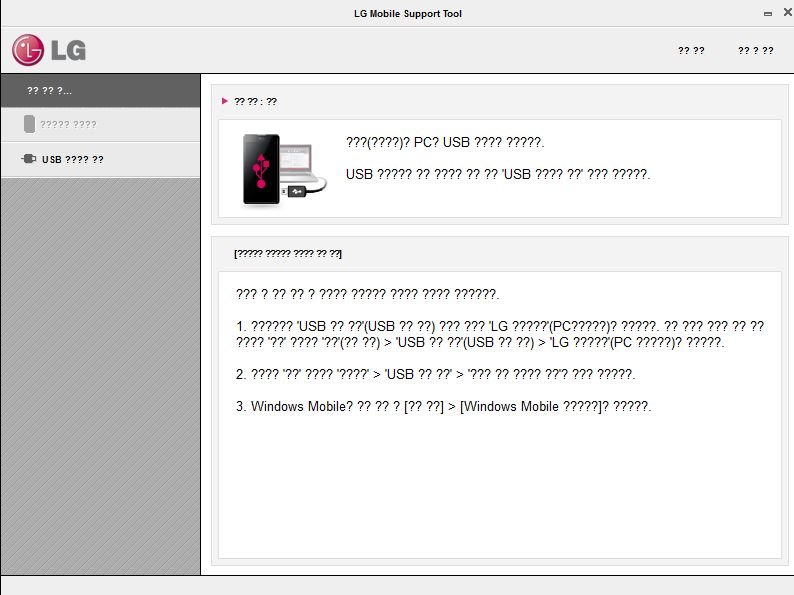The height and width of the screenshot is (595, 794).
Task: Click the 'LG Mobile Support Tool' window title
Action: pyautogui.click(x=408, y=14)
